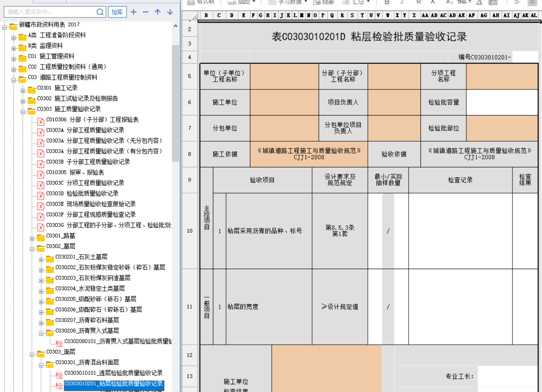Image resolution: width=542 pixels, height=392 pixels.
Task: Click the red PDF icon of C0303G item
Action: pos(41,227)
